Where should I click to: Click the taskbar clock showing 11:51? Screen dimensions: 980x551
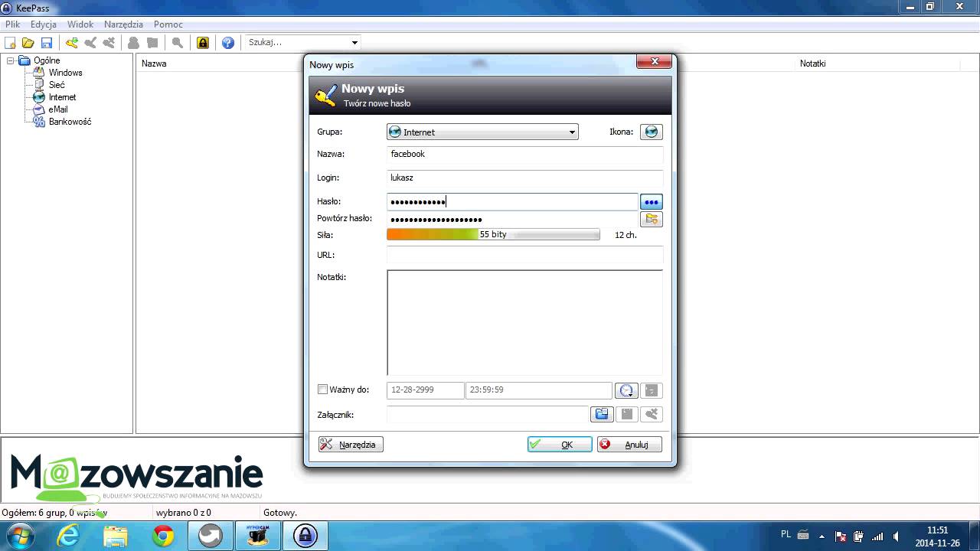click(x=938, y=530)
